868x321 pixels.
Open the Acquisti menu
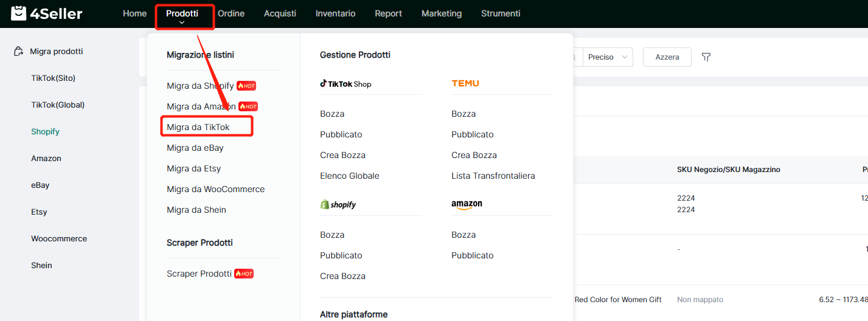(280, 13)
